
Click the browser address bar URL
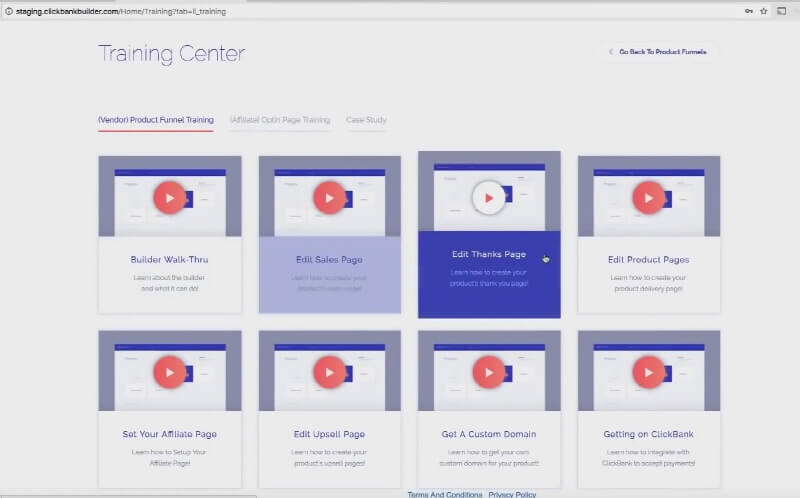click(x=121, y=11)
